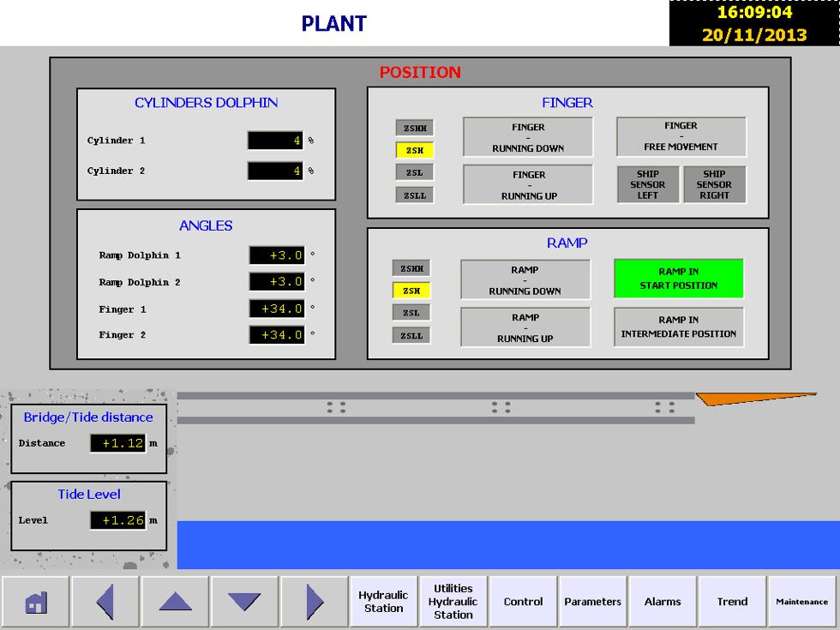Click the Ramp Running Up button

tap(525, 327)
